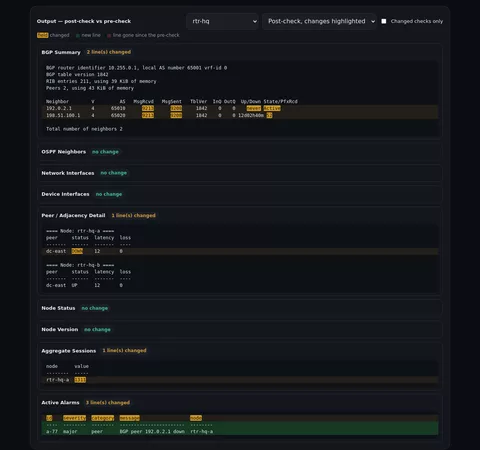Select the 'BGP table version 1842' line
480x450 pixels.
tap(77, 75)
